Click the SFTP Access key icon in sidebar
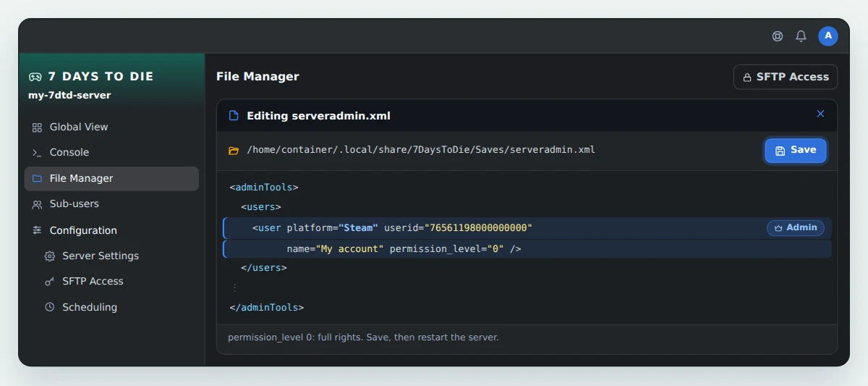868x386 pixels. click(50, 282)
